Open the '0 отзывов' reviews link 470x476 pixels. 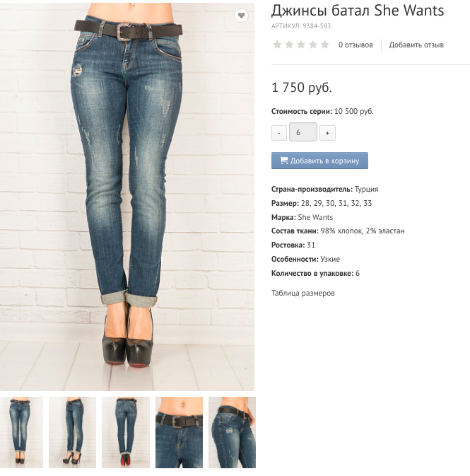(x=356, y=45)
